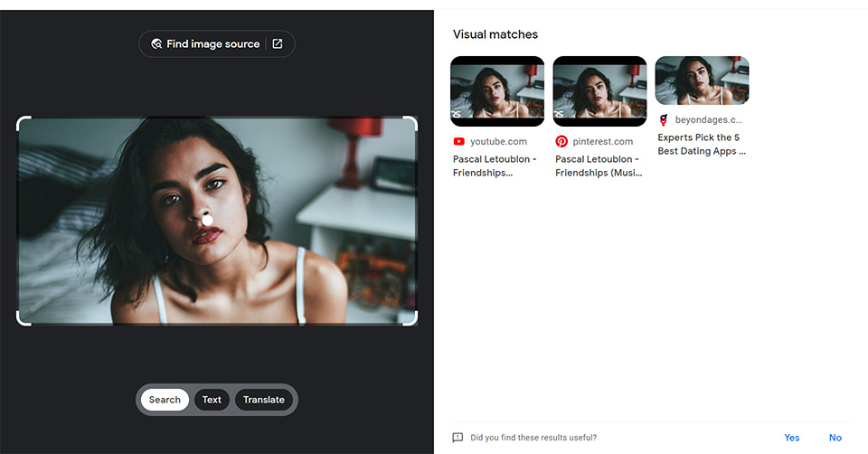
Task: Click the bottom-right crop corner handle
Action: [x=410, y=318]
